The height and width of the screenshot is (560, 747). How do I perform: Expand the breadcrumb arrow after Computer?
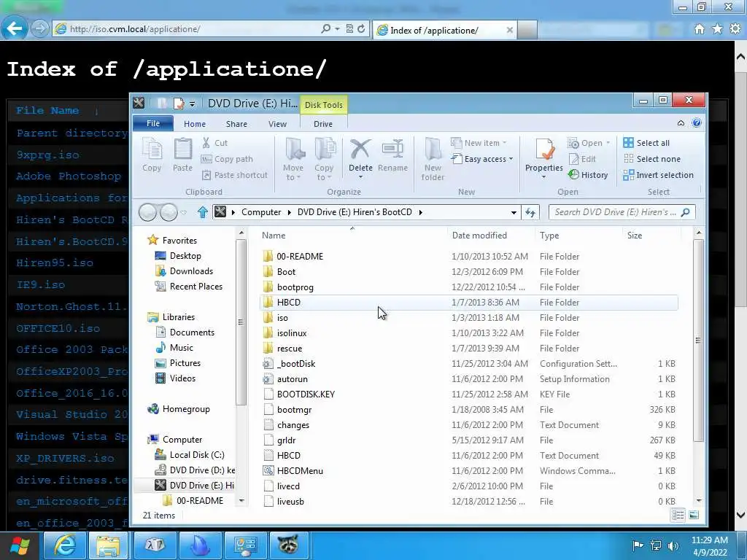point(289,212)
